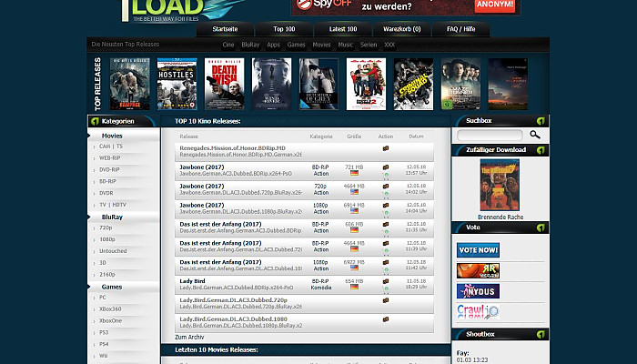Open the Wind River poster thumbnail
The height and width of the screenshot is (364, 637).
pos(271,84)
